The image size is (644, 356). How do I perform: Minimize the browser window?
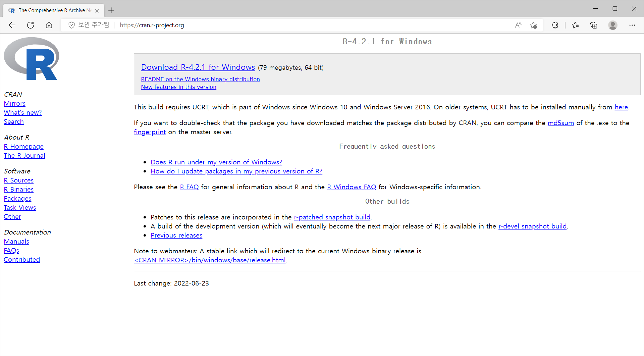point(596,9)
